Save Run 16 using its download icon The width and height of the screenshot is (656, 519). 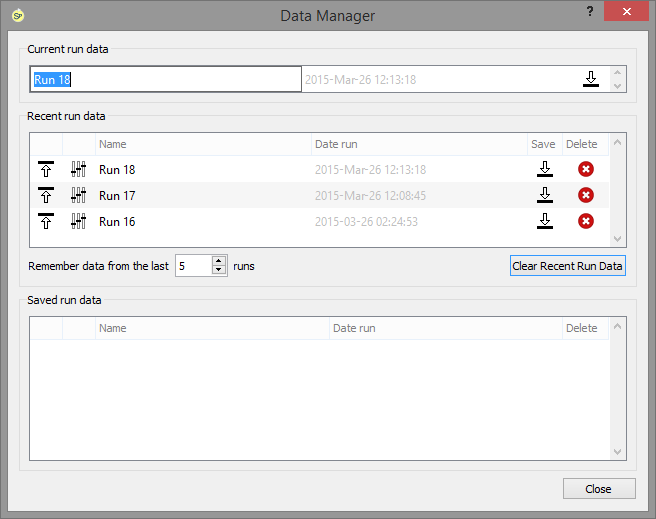click(x=545, y=221)
